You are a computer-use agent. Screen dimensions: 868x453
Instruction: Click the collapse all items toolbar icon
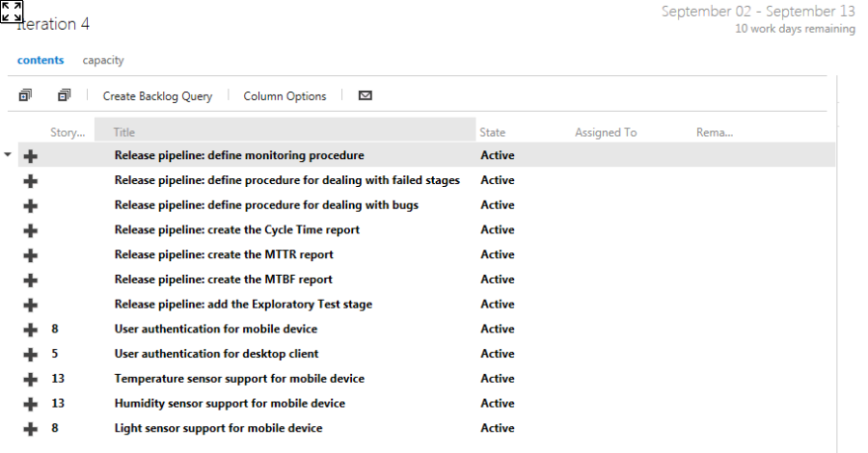pyautogui.click(x=64, y=95)
